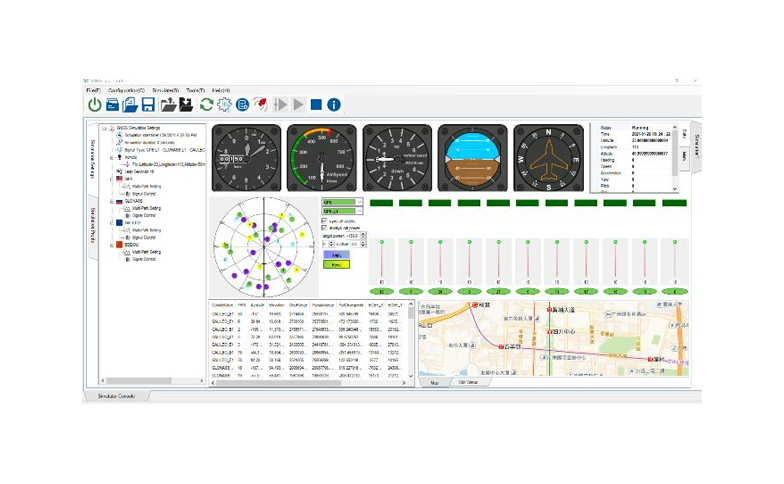Open the GPS constellation dropdown
Screen dimensions: 784x484
(x=338, y=201)
